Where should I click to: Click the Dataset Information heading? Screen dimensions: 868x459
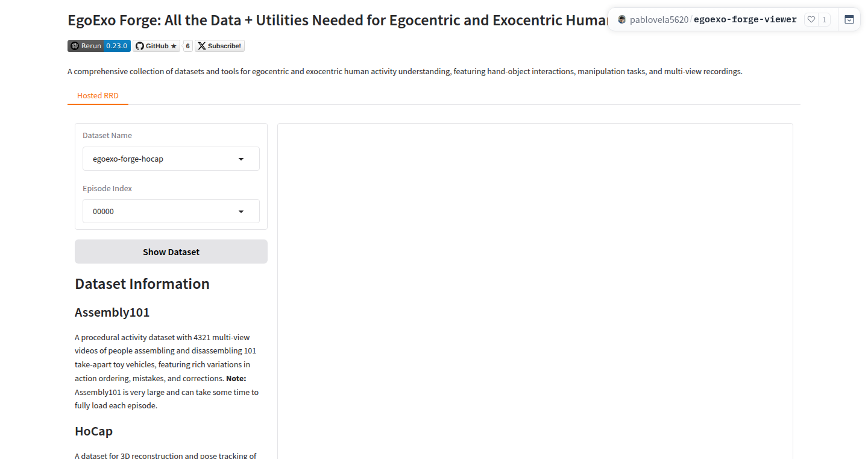click(x=142, y=284)
